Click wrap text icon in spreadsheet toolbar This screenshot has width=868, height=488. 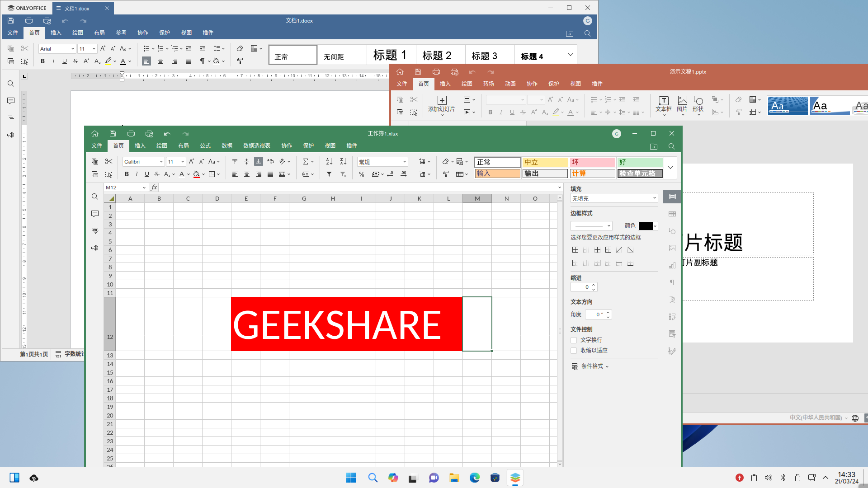(x=270, y=162)
